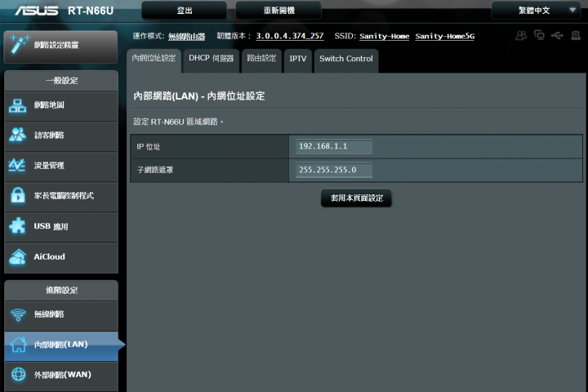Open WAN settings via globe icon
Image resolution: width=588 pixels, height=392 pixels.
(x=18, y=374)
